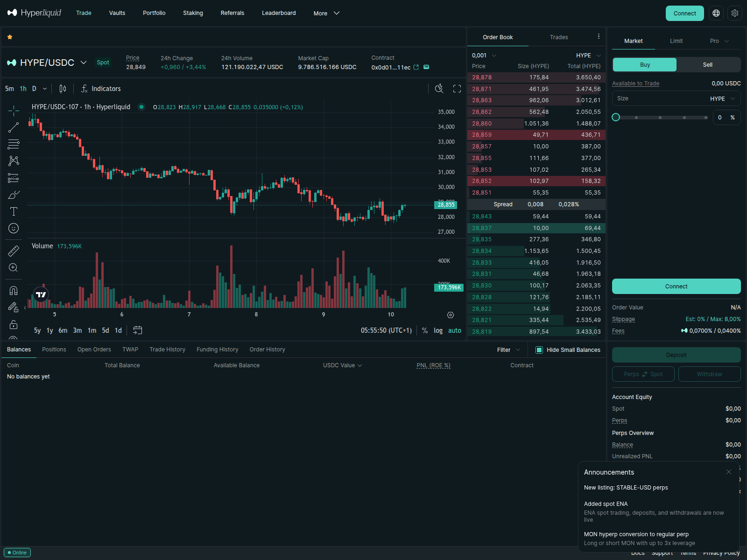This screenshot has width=747, height=560.
Task: Switch to Trades tab
Action: (x=559, y=37)
